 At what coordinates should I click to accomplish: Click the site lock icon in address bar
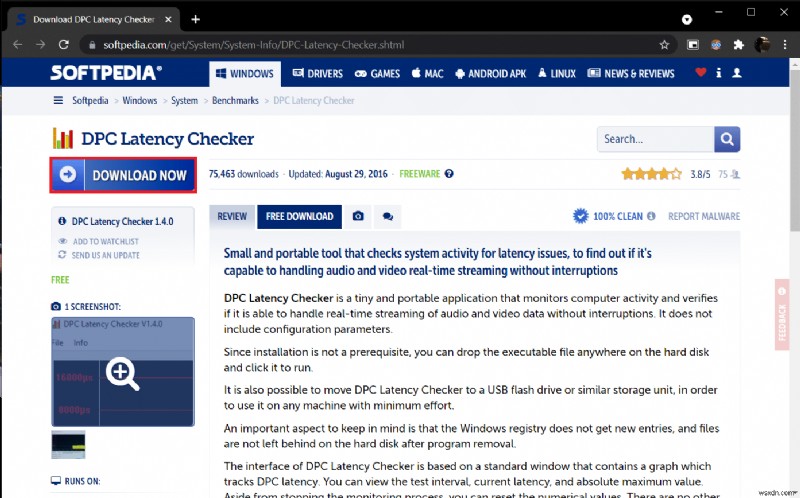(x=92, y=45)
